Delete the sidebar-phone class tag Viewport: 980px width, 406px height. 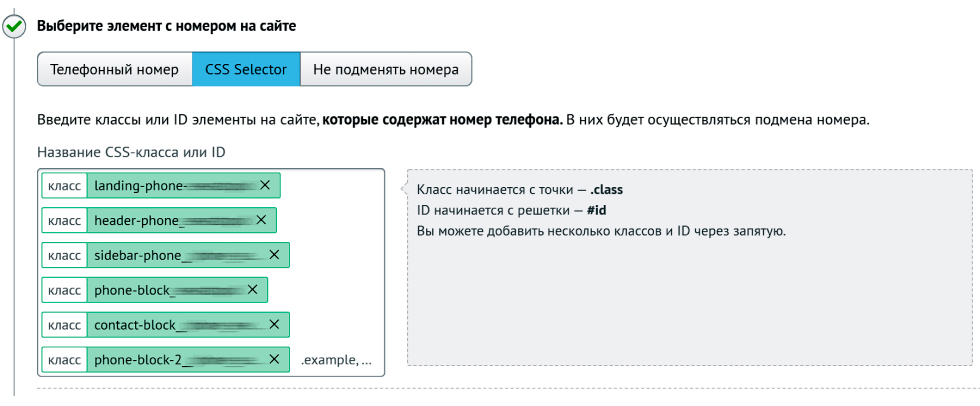pyautogui.click(x=274, y=255)
